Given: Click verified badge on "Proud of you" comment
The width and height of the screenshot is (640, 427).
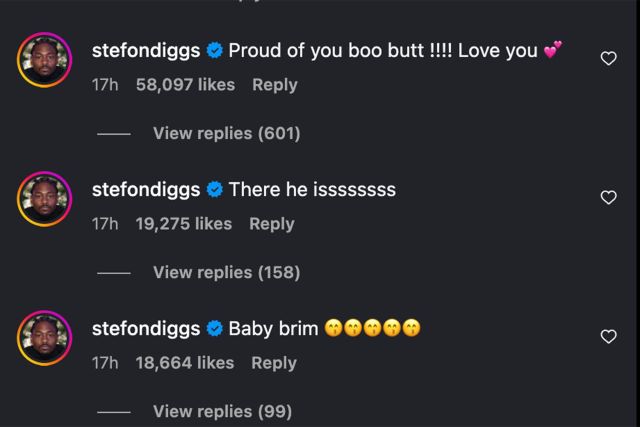Looking at the screenshot, I should point(214,50).
